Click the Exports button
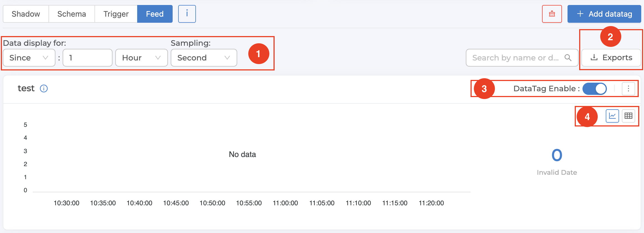 (611, 58)
